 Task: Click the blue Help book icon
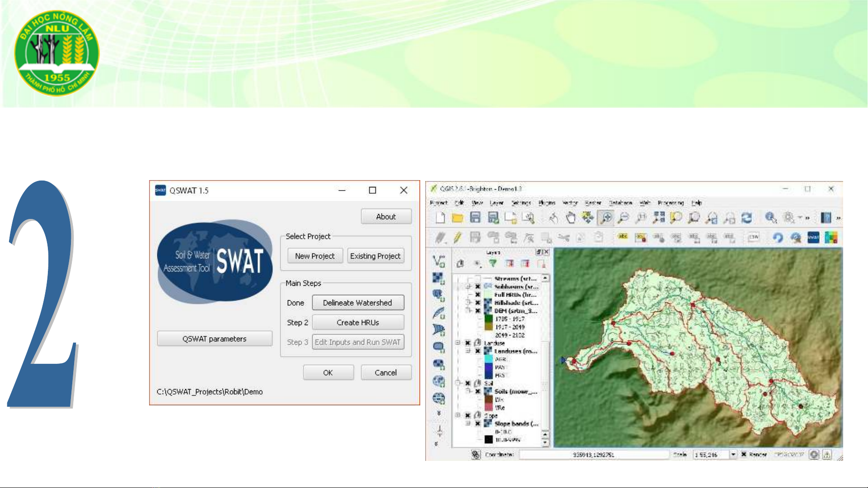pos(826,218)
